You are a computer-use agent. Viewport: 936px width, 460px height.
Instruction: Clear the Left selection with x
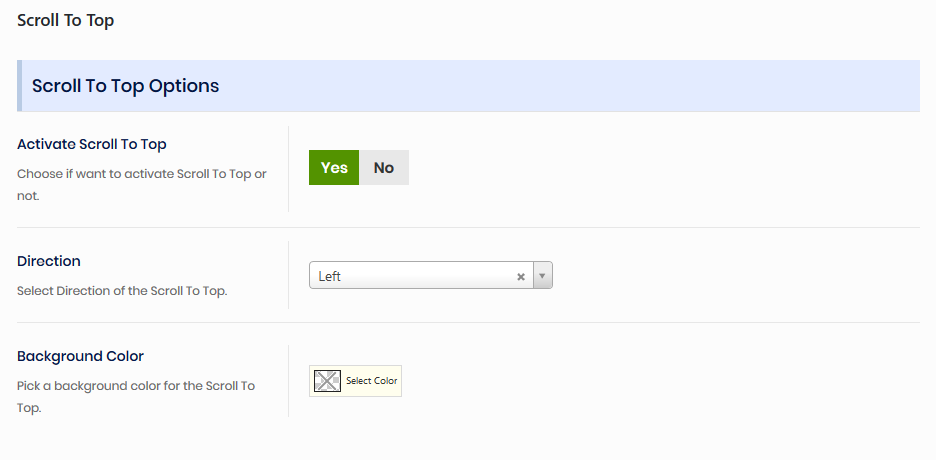coord(521,277)
